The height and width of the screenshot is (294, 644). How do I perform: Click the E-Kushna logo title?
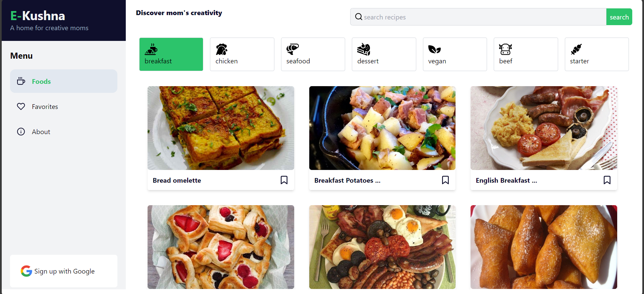pyautogui.click(x=38, y=16)
